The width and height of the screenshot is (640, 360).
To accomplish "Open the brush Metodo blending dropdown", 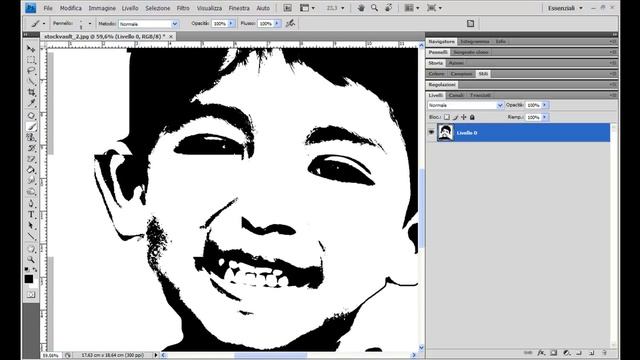I will 175,24.
